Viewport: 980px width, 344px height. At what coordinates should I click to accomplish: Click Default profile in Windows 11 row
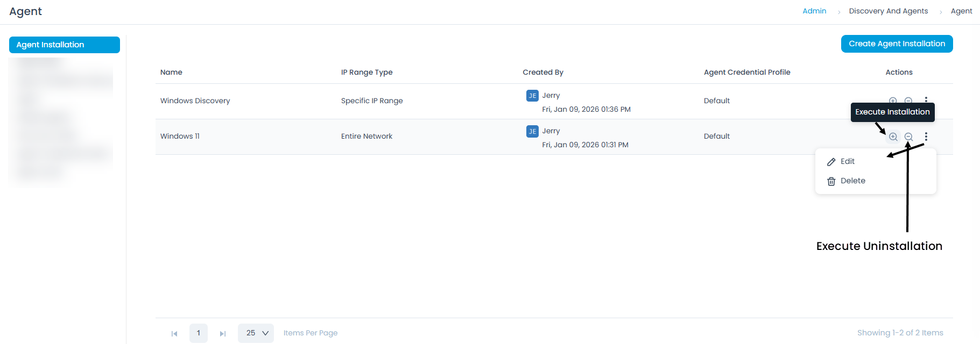tap(717, 136)
